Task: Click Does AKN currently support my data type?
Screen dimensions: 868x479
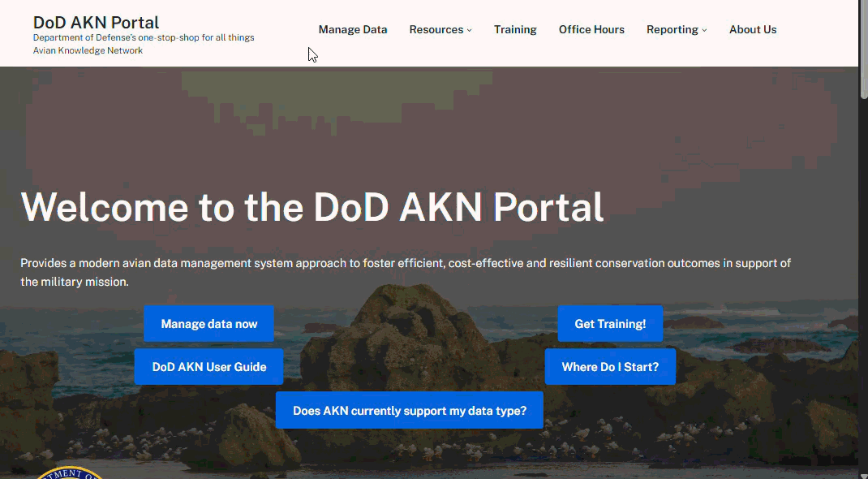Action: tap(409, 410)
